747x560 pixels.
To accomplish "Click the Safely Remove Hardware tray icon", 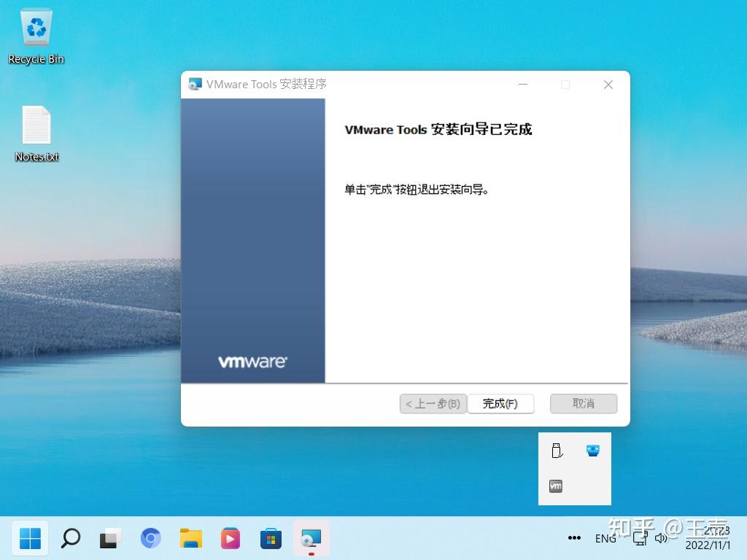I will pos(557,451).
